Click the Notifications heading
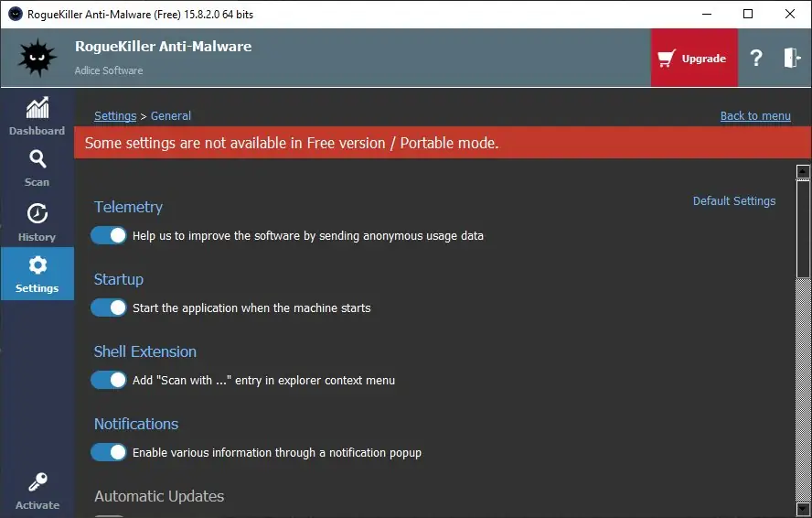Viewport: 812px width, 518px height. pyautogui.click(x=136, y=424)
